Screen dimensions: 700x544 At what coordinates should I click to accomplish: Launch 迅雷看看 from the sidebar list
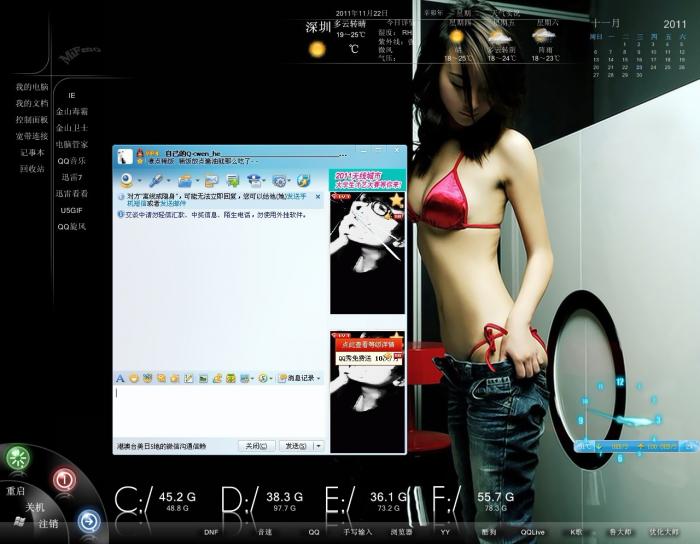click(x=72, y=194)
